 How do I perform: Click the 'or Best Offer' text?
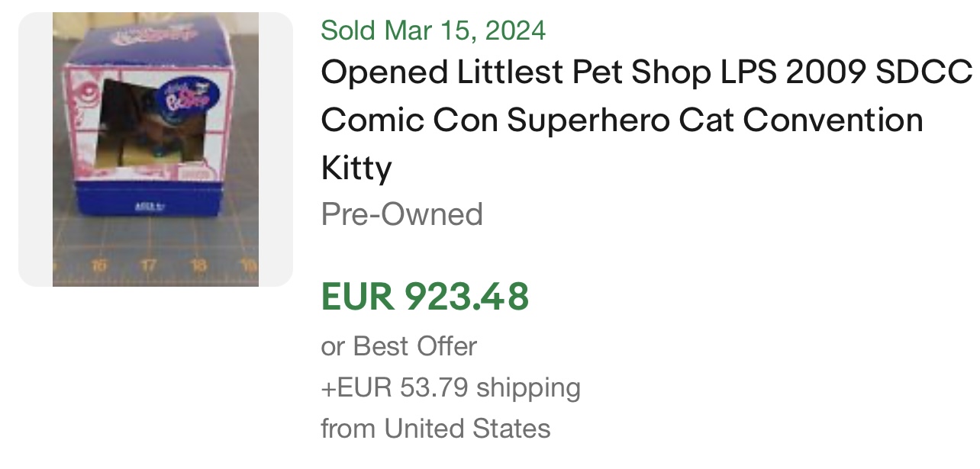tap(398, 346)
